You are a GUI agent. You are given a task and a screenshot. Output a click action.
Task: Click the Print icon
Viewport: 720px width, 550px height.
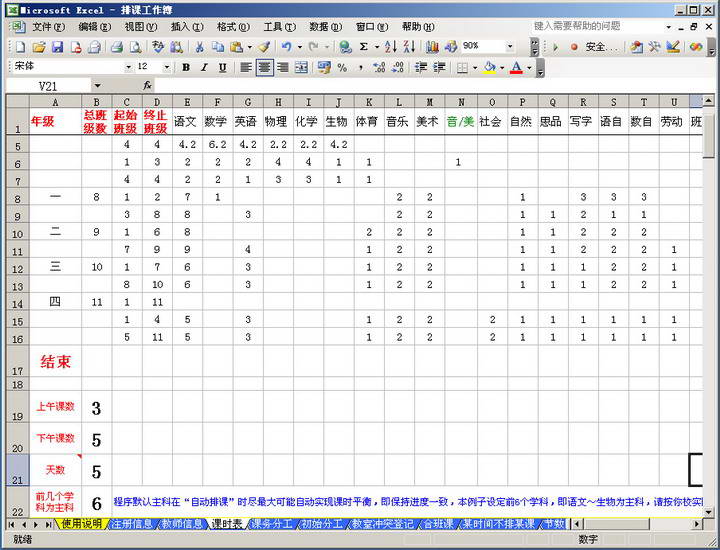click(x=116, y=47)
